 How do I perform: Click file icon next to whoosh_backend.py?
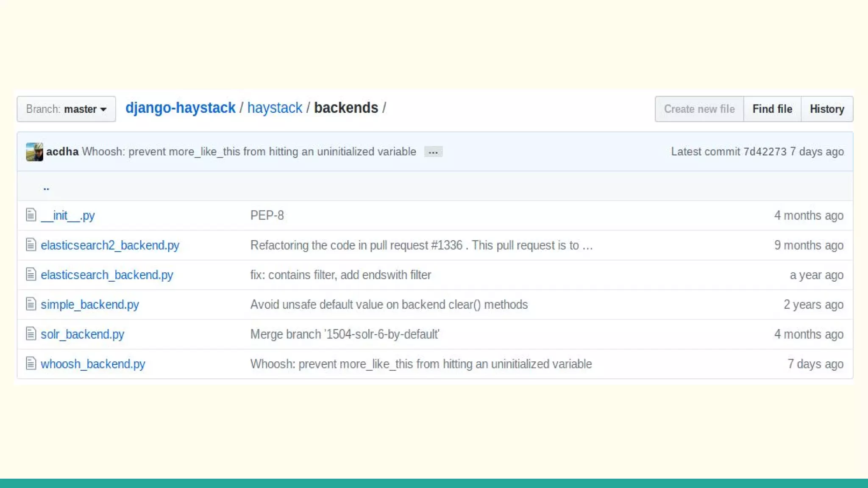[31, 363]
